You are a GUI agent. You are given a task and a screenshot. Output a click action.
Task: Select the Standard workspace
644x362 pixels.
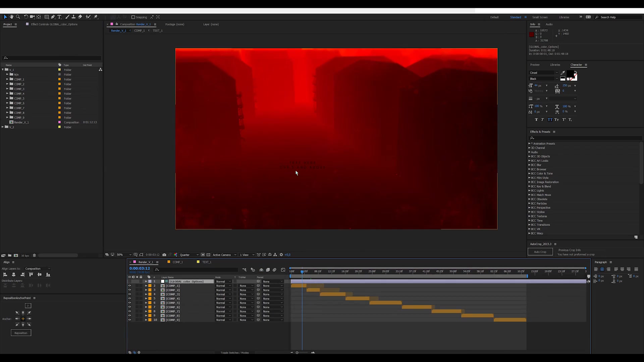click(x=516, y=17)
